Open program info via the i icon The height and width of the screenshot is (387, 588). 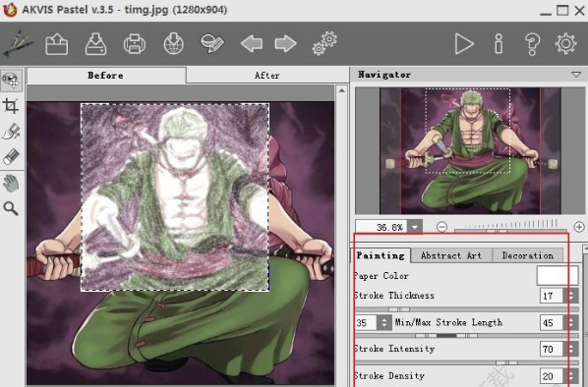click(x=499, y=44)
